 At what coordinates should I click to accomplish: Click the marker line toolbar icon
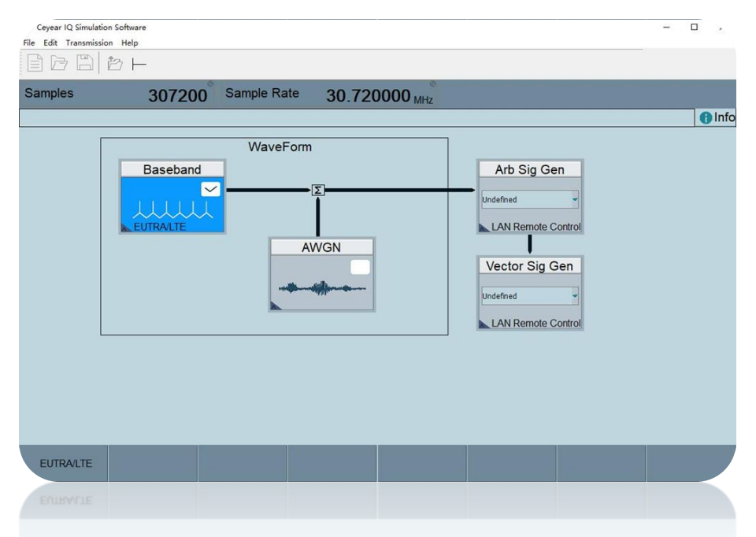point(139,65)
